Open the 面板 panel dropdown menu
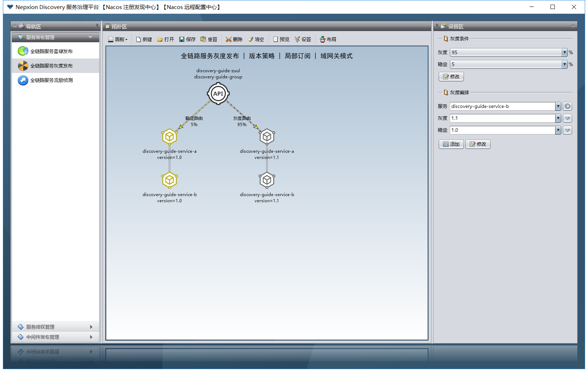 [x=118, y=39]
